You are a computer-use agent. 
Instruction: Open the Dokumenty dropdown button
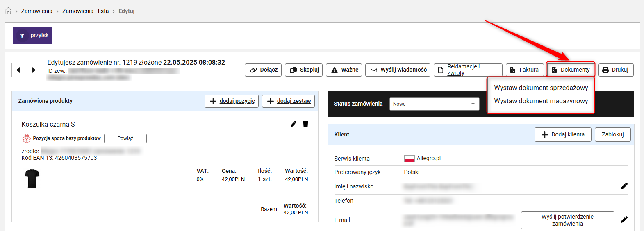571,70
